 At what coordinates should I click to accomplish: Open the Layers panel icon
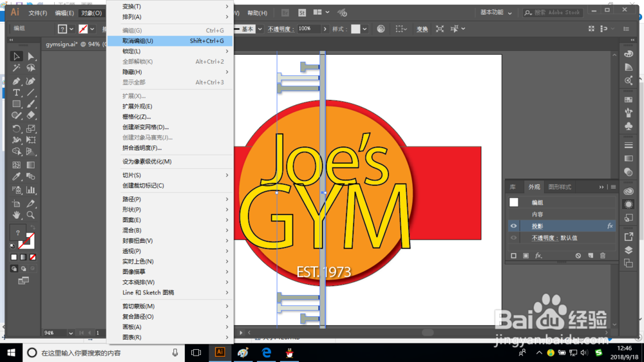point(629,250)
